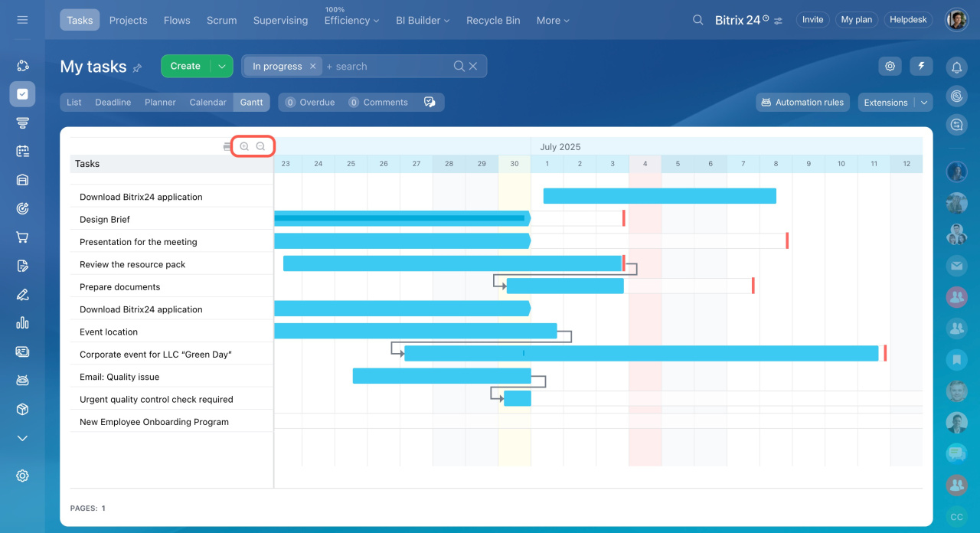
Task: Click the lightning bolt robots icon
Action: (921, 66)
